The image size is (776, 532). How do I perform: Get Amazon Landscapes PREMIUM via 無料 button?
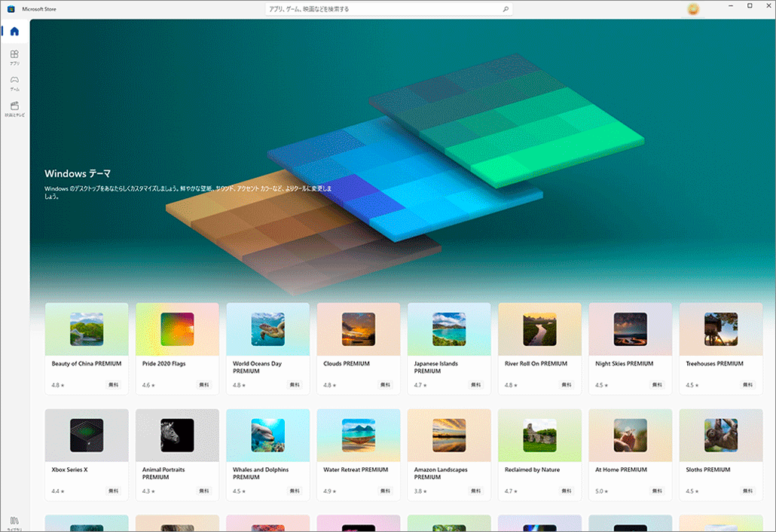(x=475, y=491)
